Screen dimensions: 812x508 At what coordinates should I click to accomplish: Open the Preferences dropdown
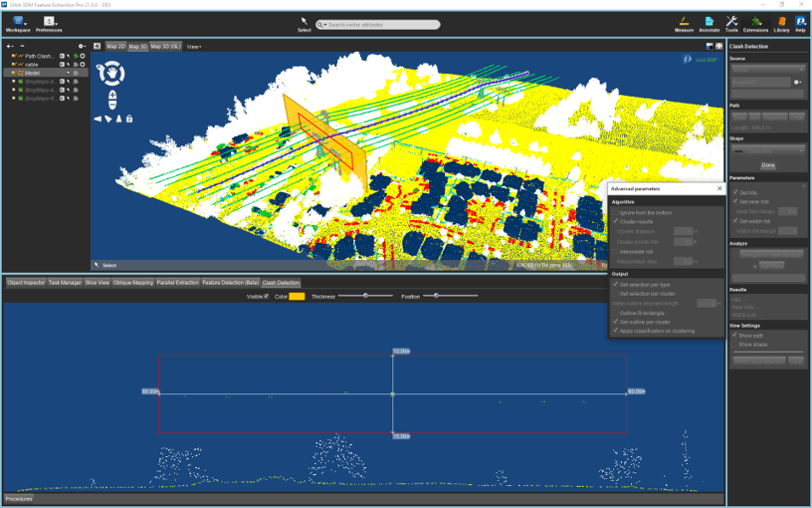pyautogui.click(x=49, y=24)
